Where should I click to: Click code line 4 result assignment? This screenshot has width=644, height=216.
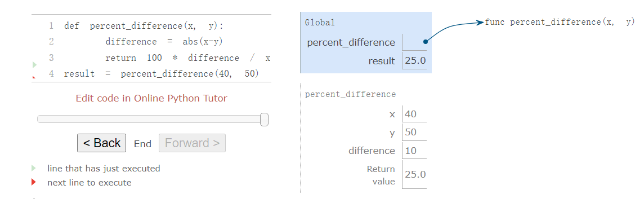(162, 74)
